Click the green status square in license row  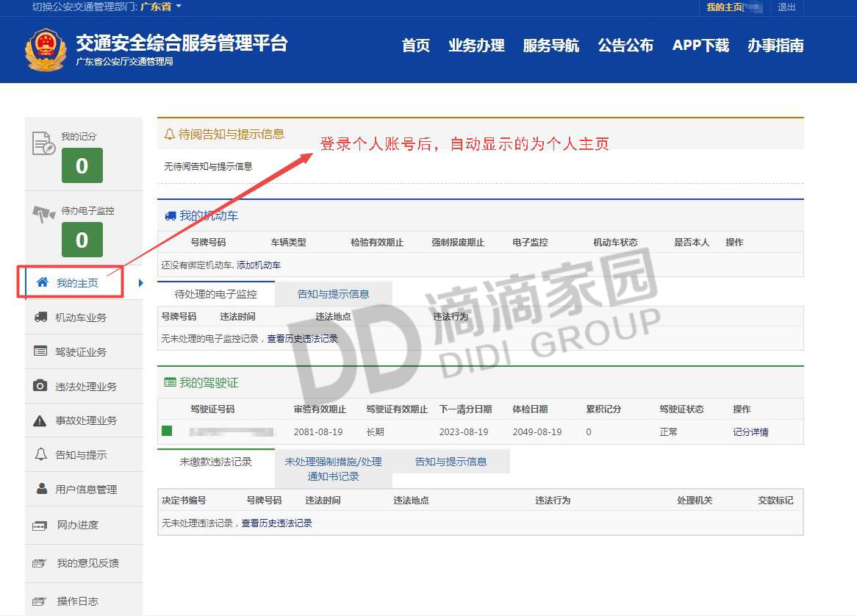click(168, 431)
